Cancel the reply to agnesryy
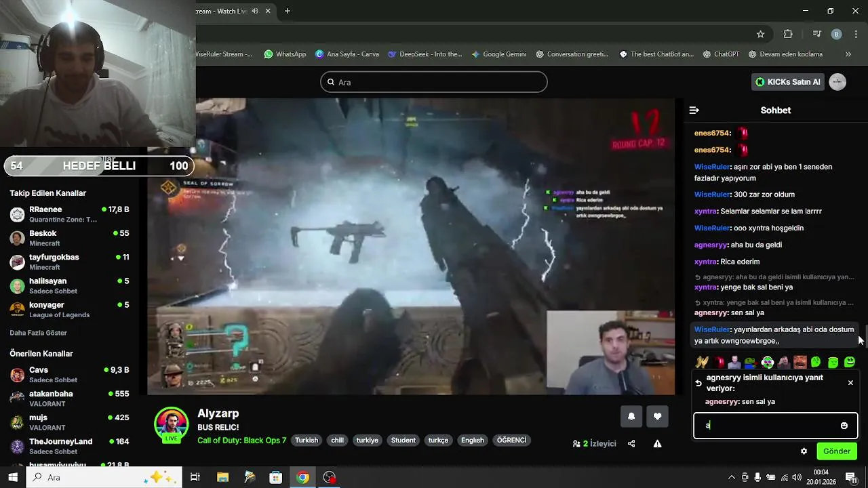The width and height of the screenshot is (868, 488). (850, 383)
